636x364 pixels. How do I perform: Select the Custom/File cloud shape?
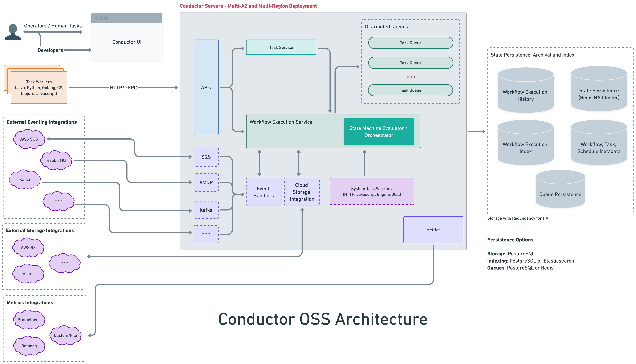(x=65, y=335)
